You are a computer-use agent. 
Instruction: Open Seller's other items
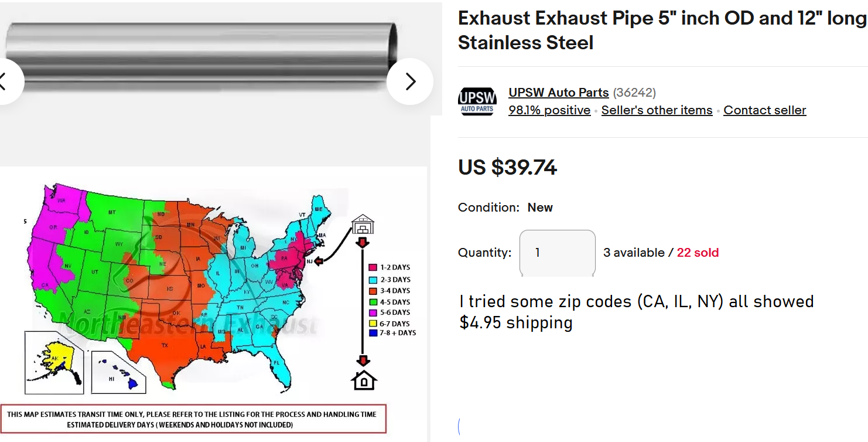point(657,110)
